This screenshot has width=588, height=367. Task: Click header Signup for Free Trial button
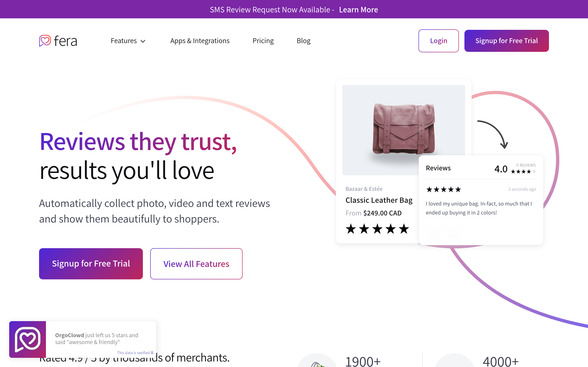point(506,41)
